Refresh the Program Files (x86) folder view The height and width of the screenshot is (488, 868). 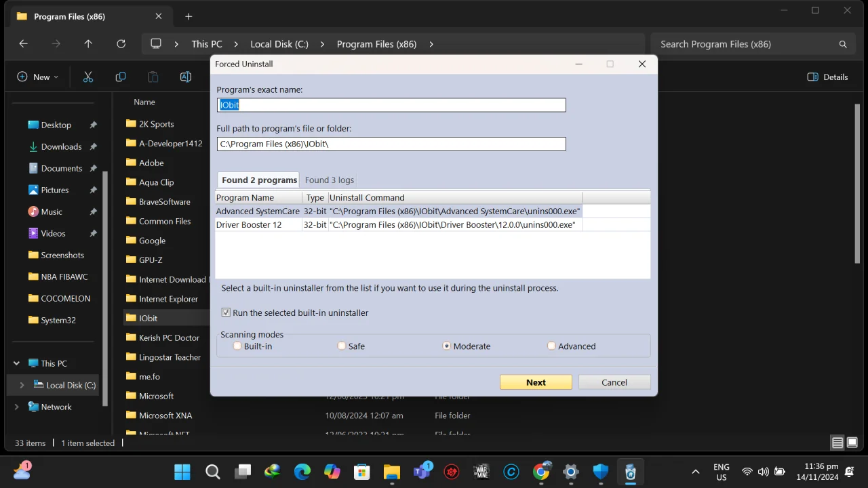pos(121,44)
